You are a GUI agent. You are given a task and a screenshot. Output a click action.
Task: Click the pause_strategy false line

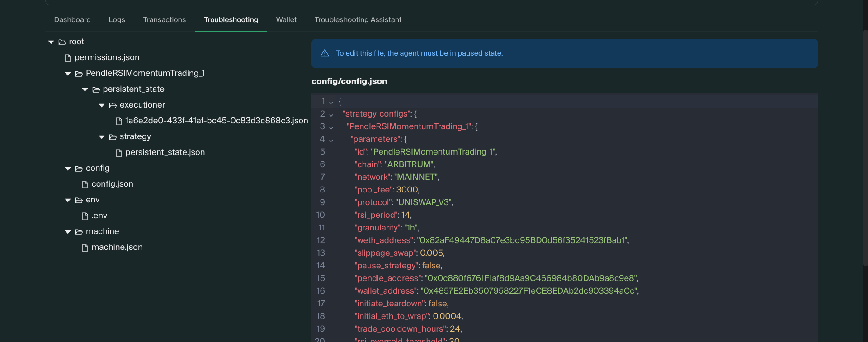(398, 266)
